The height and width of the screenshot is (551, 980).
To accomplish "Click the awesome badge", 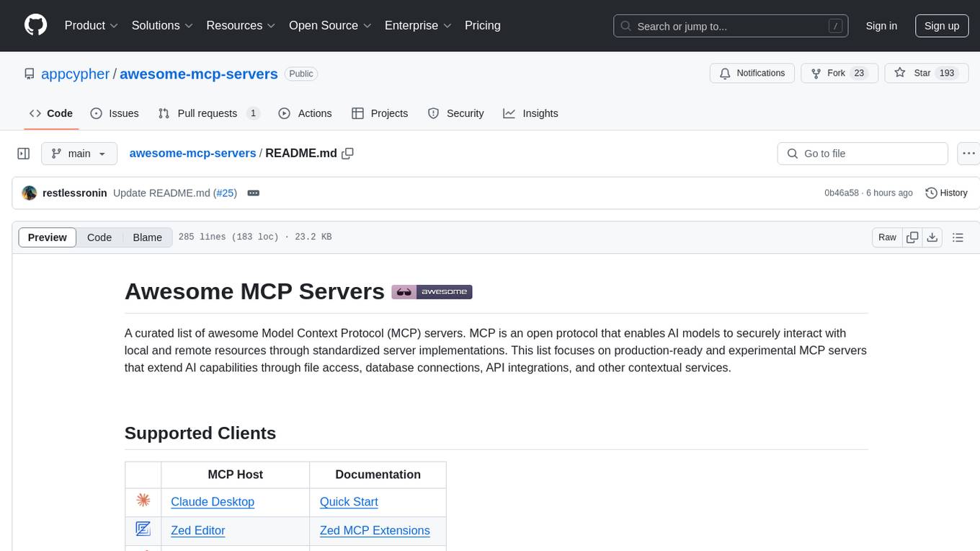I will click(432, 292).
